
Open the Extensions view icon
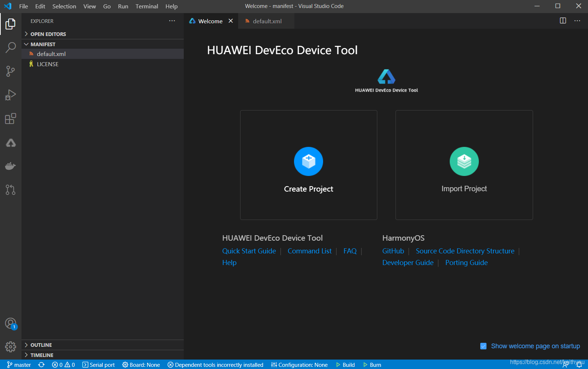pyautogui.click(x=11, y=119)
